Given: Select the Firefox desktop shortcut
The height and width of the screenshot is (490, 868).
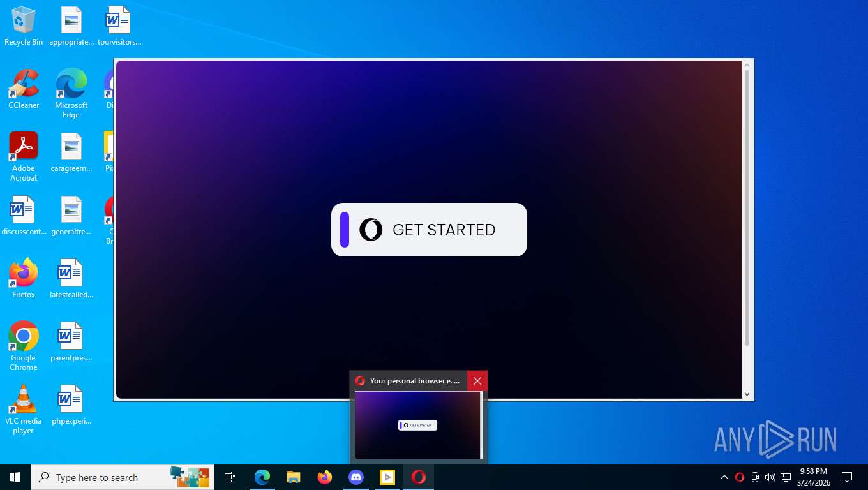Looking at the screenshot, I should (24, 279).
